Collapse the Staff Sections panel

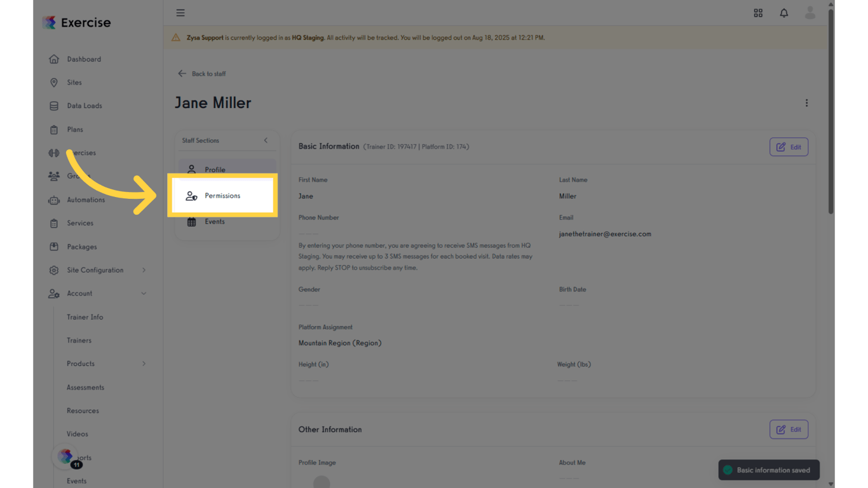click(x=266, y=140)
